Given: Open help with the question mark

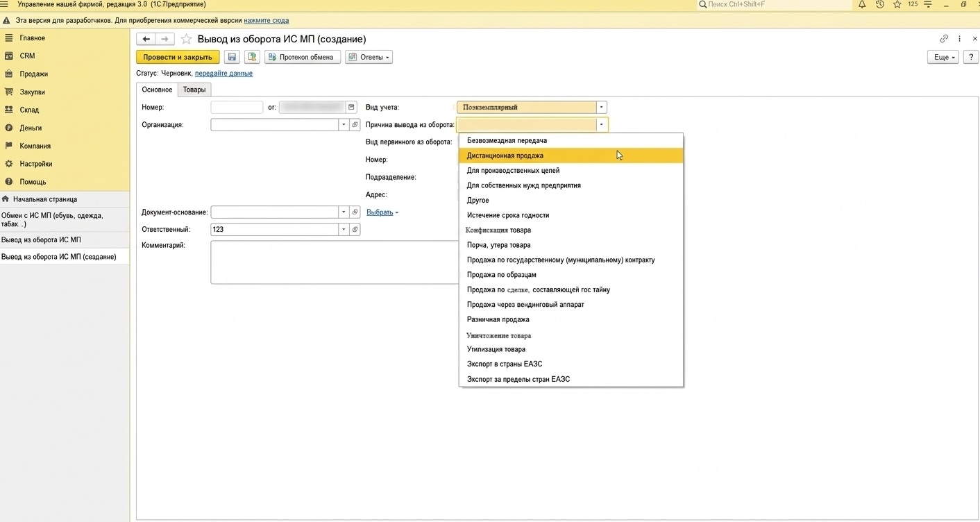Looking at the screenshot, I should click(970, 57).
